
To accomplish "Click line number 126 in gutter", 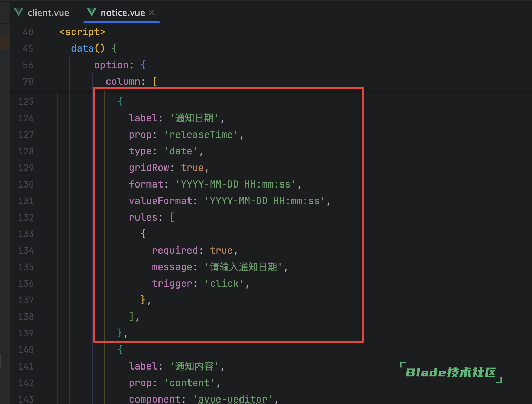I will [26, 118].
